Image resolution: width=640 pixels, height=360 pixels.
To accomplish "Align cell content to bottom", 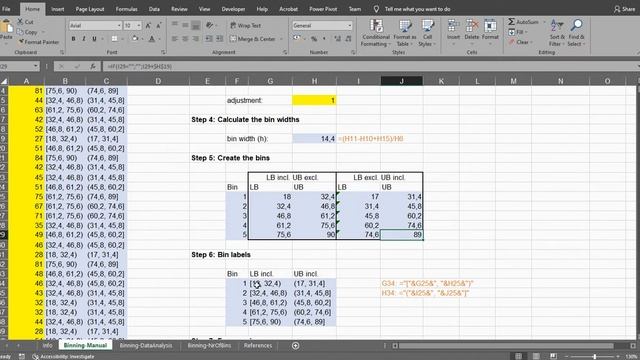I will click(196, 25).
